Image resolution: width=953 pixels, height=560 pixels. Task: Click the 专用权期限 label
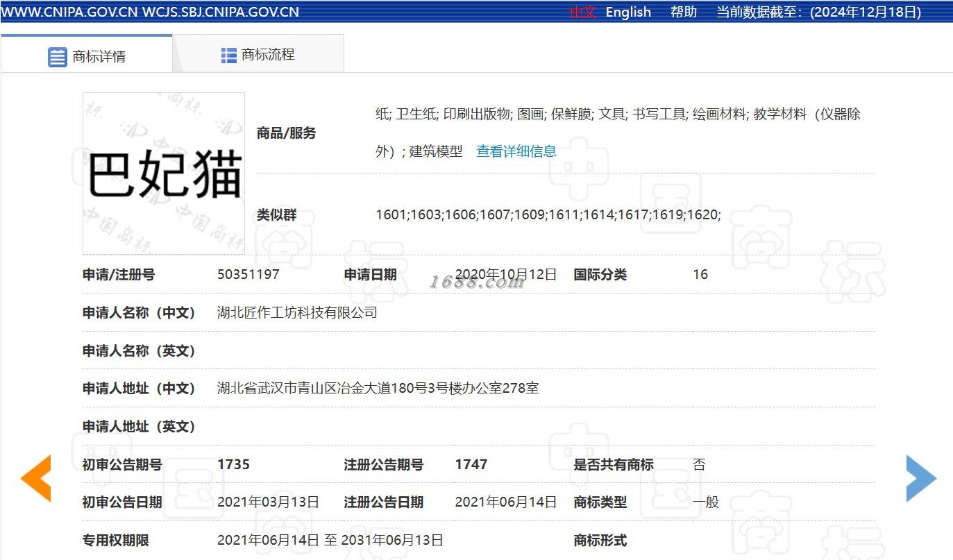tap(116, 540)
